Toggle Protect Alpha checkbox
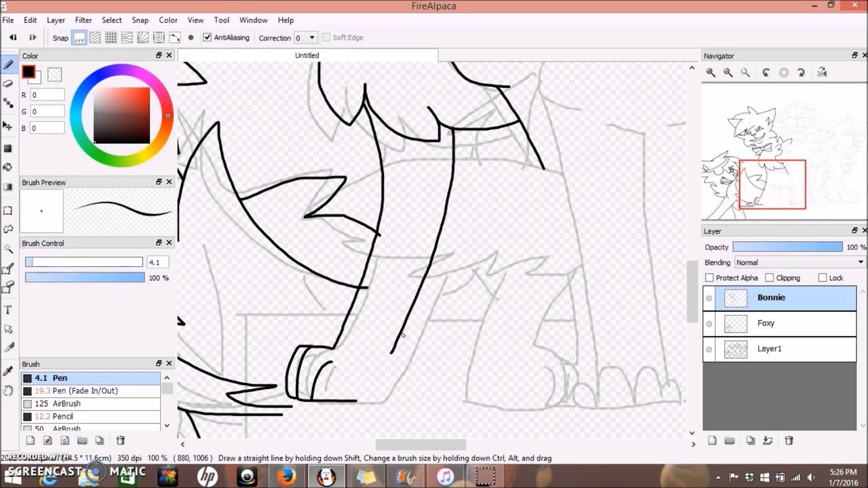The image size is (868, 488). pos(709,278)
